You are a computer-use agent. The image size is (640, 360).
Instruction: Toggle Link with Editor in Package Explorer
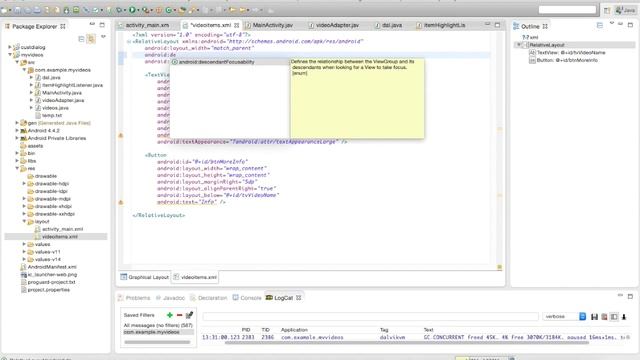point(91,38)
